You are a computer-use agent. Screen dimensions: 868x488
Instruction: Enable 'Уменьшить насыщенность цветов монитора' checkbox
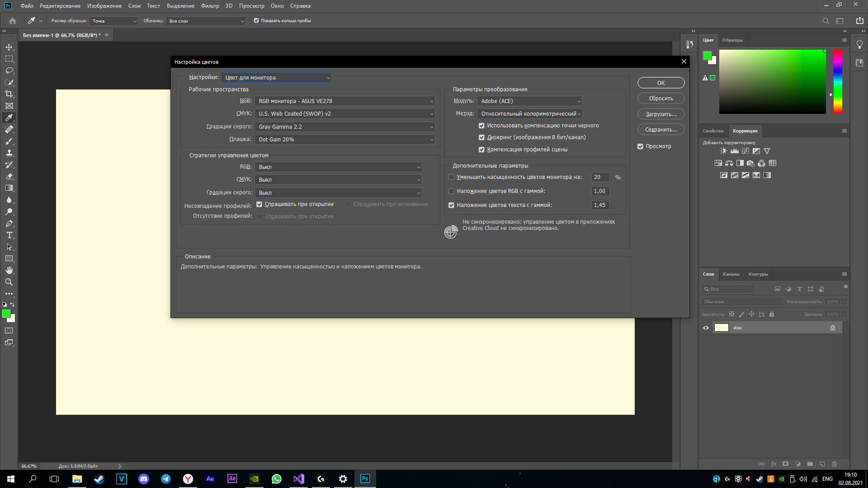pos(451,177)
